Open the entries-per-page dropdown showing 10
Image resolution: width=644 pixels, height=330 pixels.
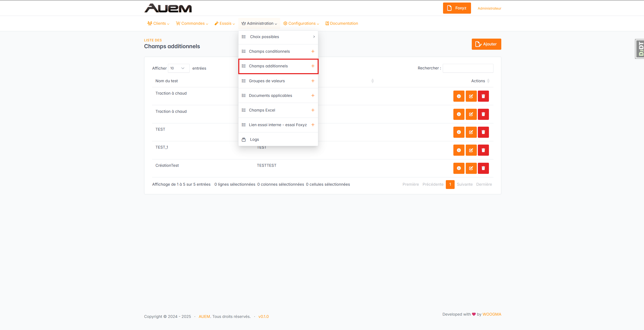[178, 68]
